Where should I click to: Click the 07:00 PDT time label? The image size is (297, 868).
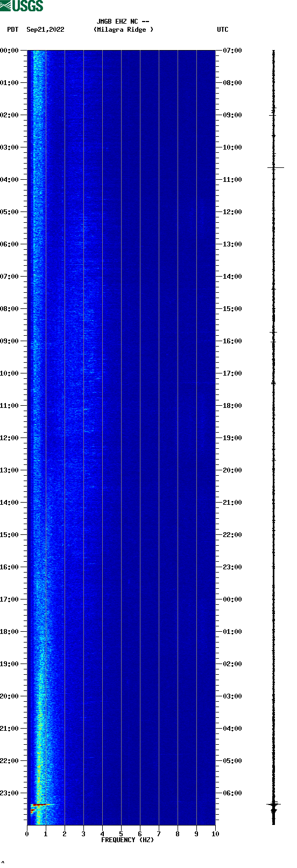9,277
